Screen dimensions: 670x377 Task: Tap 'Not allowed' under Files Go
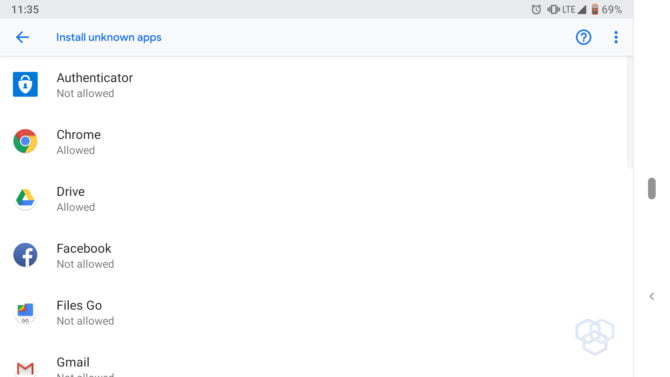(x=85, y=321)
